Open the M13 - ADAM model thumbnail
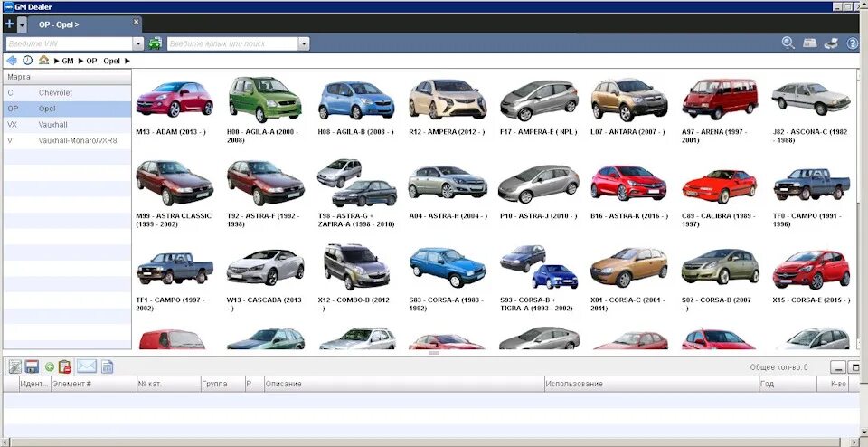This screenshot has height=447, width=868. tap(175, 100)
